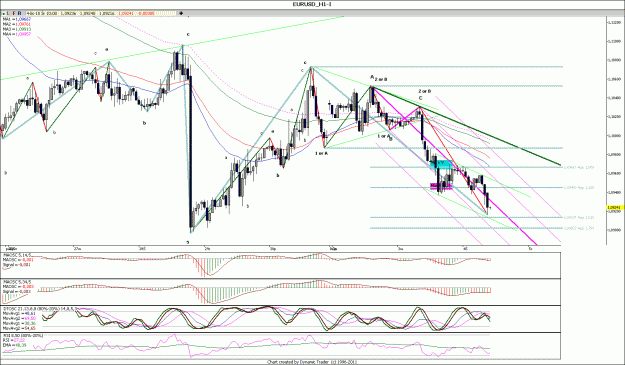Click the 'C' wave label below the '2 or B' label
Image resolution: width=625 pixels, height=365 pixels.
(420, 98)
